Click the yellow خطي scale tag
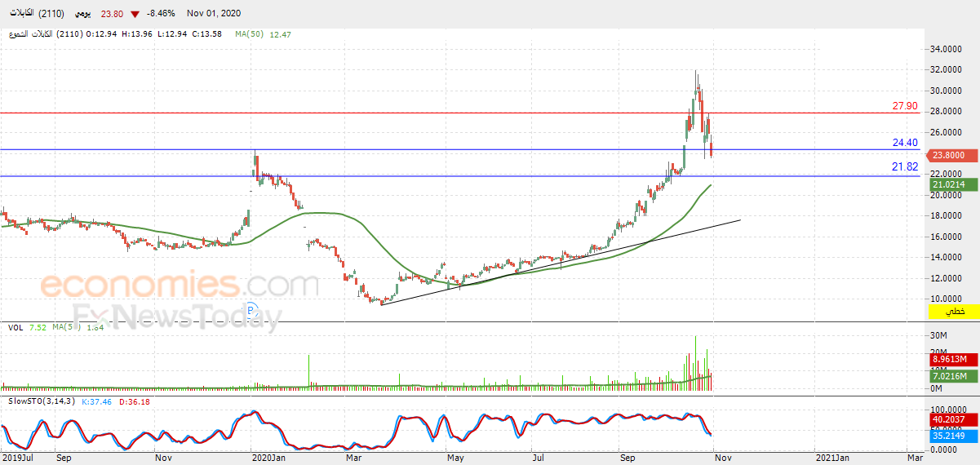 (x=954, y=312)
